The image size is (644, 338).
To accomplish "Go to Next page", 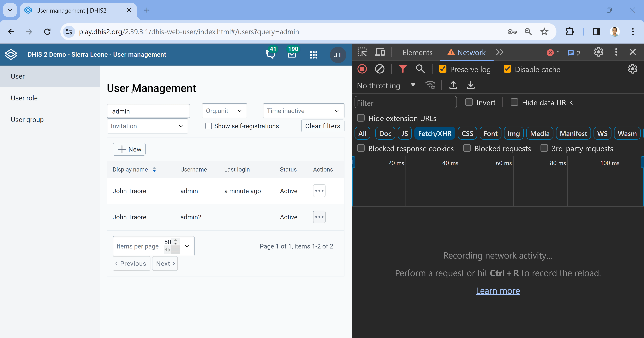I will pos(165,264).
